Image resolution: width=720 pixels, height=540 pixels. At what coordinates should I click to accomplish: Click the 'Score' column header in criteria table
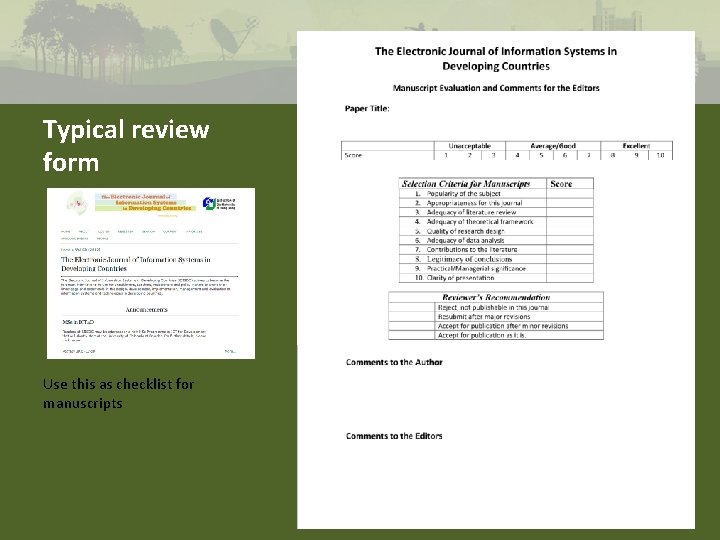pyautogui.click(x=569, y=184)
